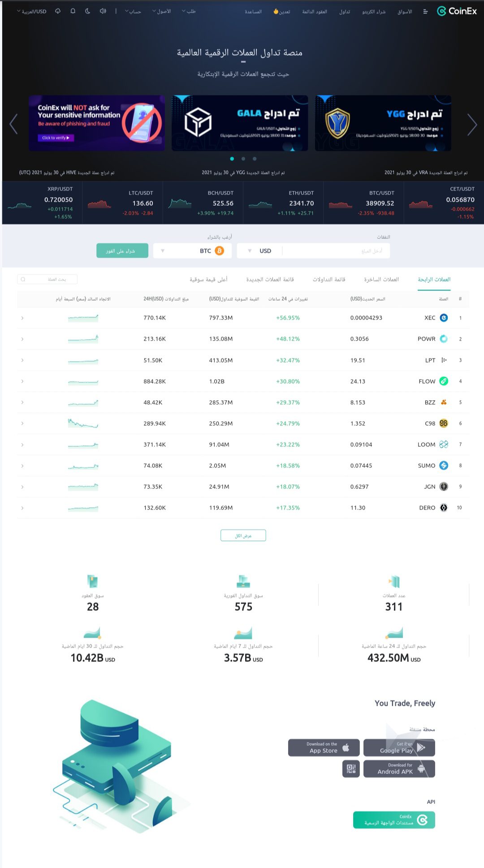The height and width of the screenshot is (868, 484).
Task: Go to previous banner slide arrow
Action: [13, 124]
